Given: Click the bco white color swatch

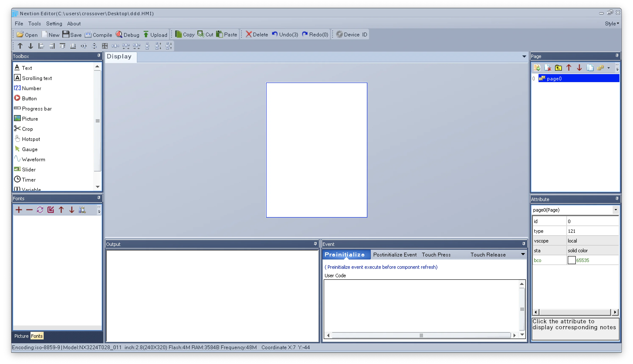Looking at the screenshot, I should [x=572, y=261].
